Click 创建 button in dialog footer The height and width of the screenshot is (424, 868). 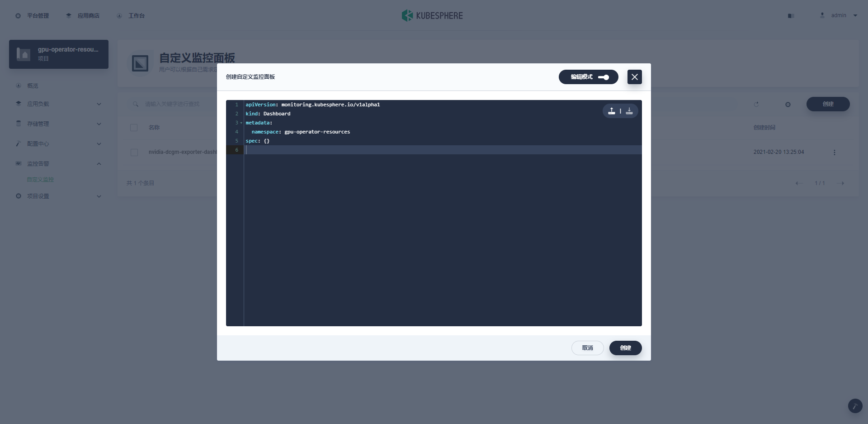(626, 348)
